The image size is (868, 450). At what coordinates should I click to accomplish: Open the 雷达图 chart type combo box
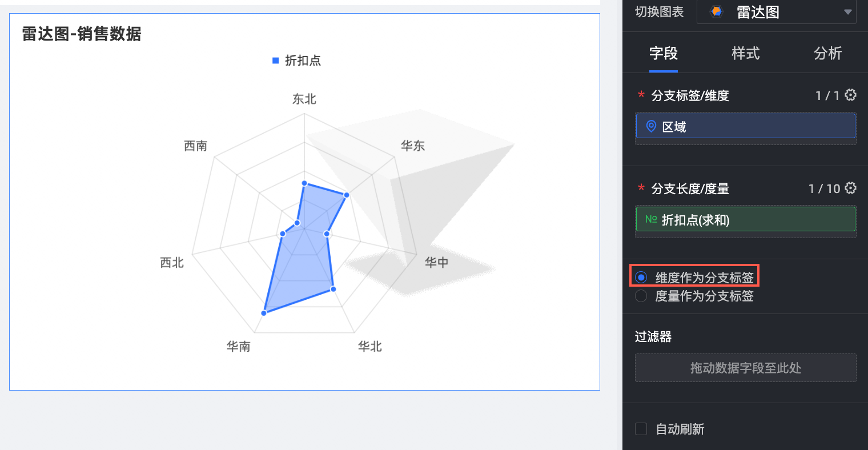pos(775,12)
